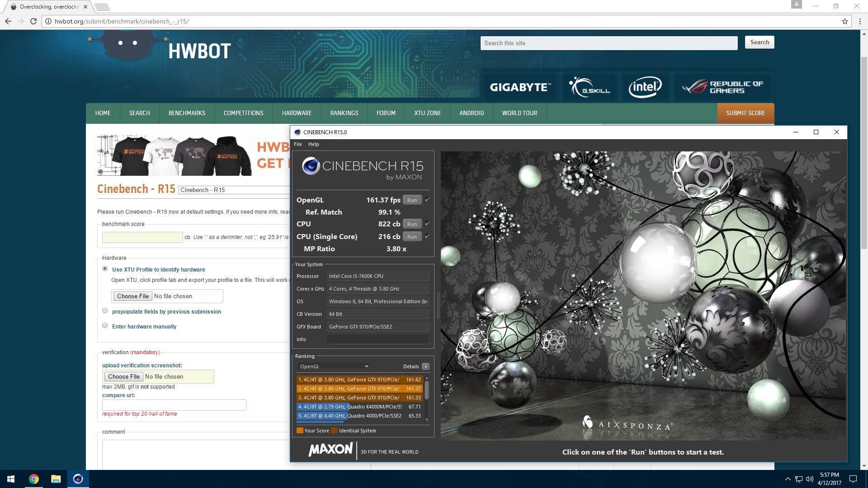868x488 pixels.
Task: Open the COMPETITIONS nav tab
Action: [243, 113]
